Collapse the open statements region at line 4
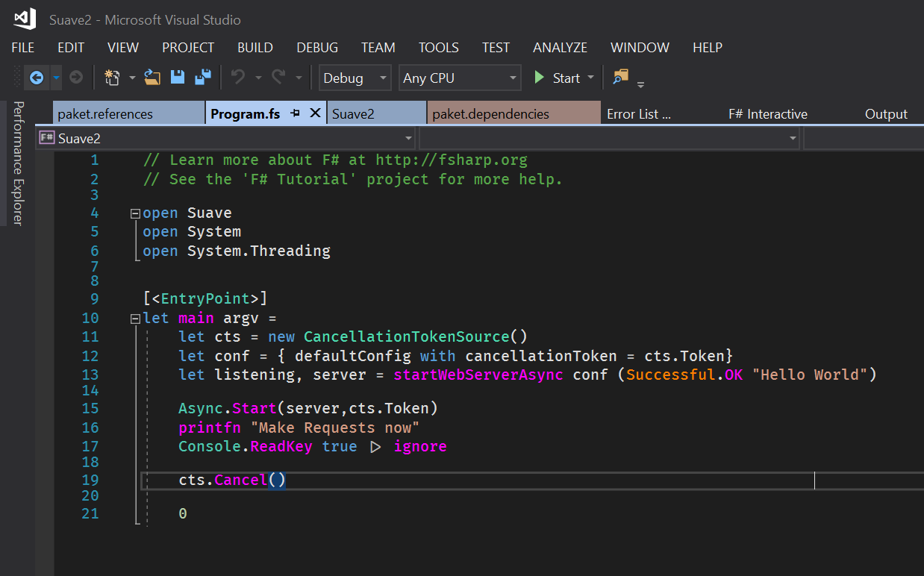The height and width of the screenshot is (576, 924). (x=135, y=213)
